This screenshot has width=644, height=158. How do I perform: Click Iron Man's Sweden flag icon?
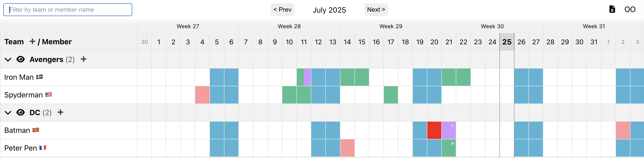click(x=39, y=77)
